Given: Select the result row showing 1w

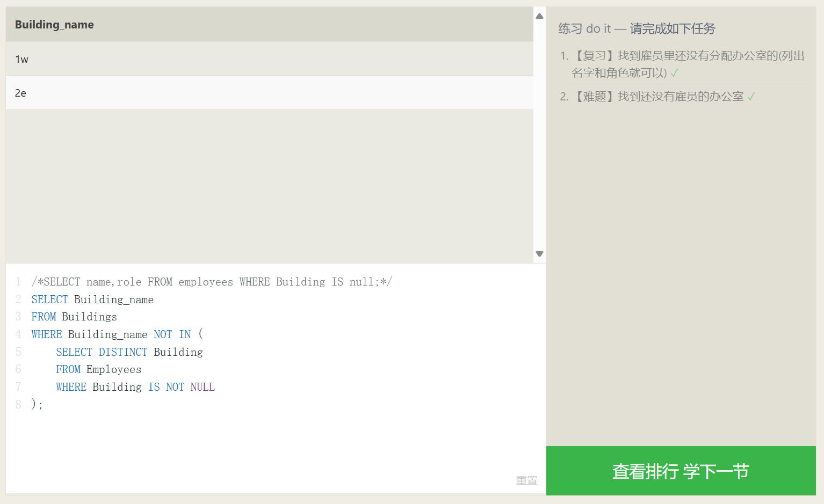Looking at the screenshot, I should 269,59.
